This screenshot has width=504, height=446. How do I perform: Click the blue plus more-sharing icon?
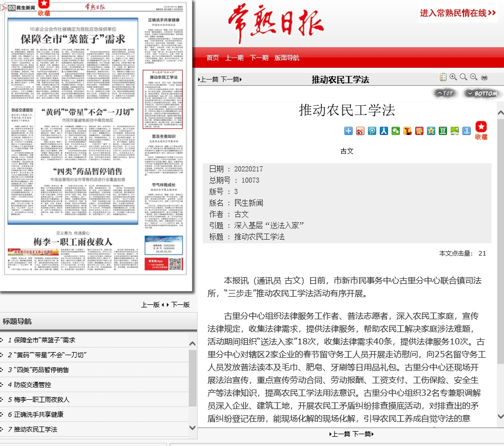[x=348, y=131]
